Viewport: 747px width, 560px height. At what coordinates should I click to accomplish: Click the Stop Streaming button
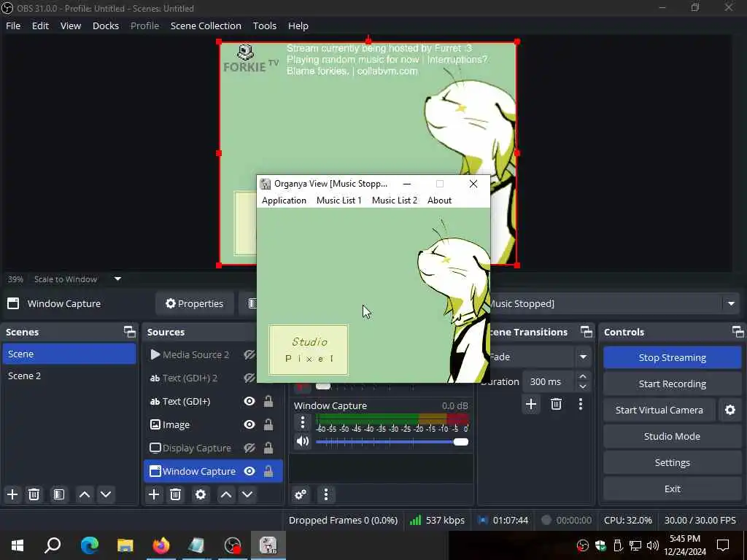coord(672,357)
